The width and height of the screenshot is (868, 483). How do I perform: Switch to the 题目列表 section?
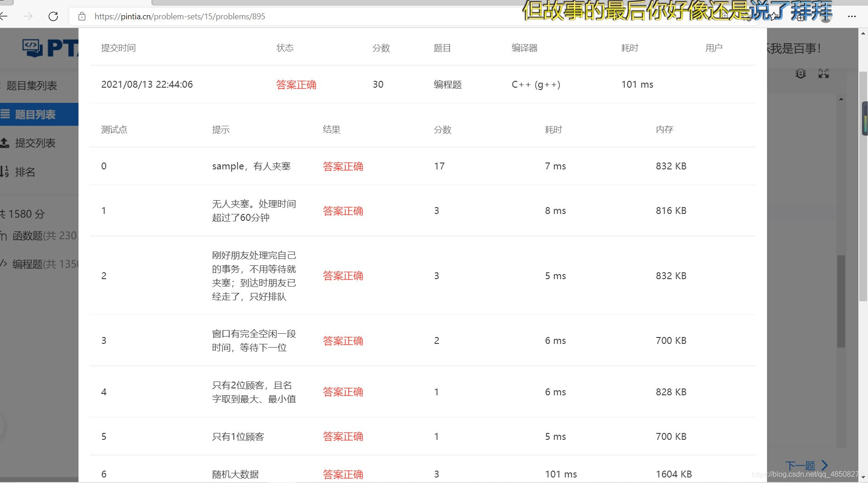coord(35,114)
